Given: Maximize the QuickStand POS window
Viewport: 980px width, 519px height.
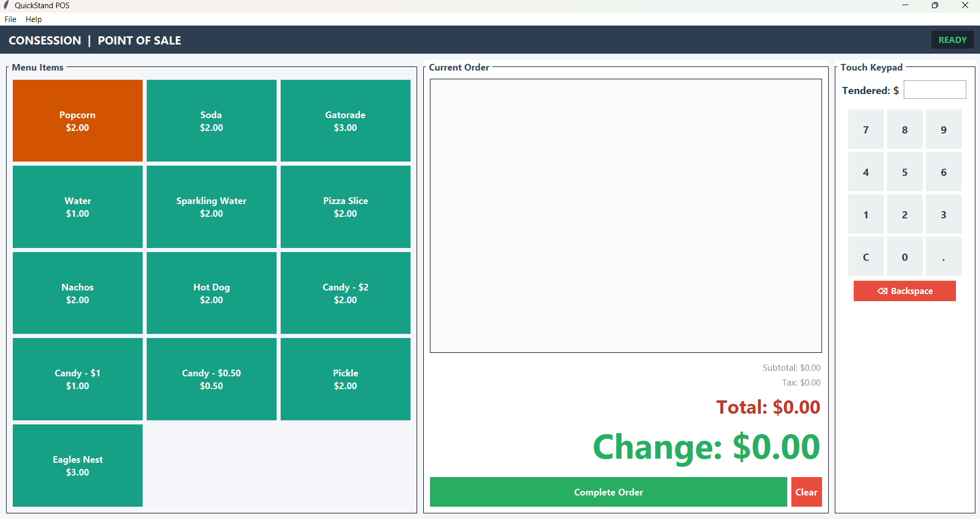Looking at the screenshot, I should pos(935,6).
